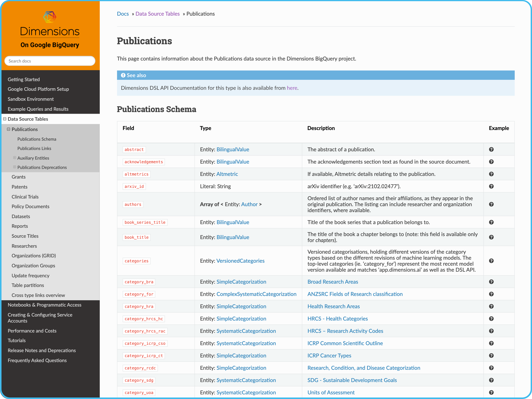Viewport: 532px width, 399px height.
Task: Click example help icon for category_sdg row
Action: tap(491, 380)
